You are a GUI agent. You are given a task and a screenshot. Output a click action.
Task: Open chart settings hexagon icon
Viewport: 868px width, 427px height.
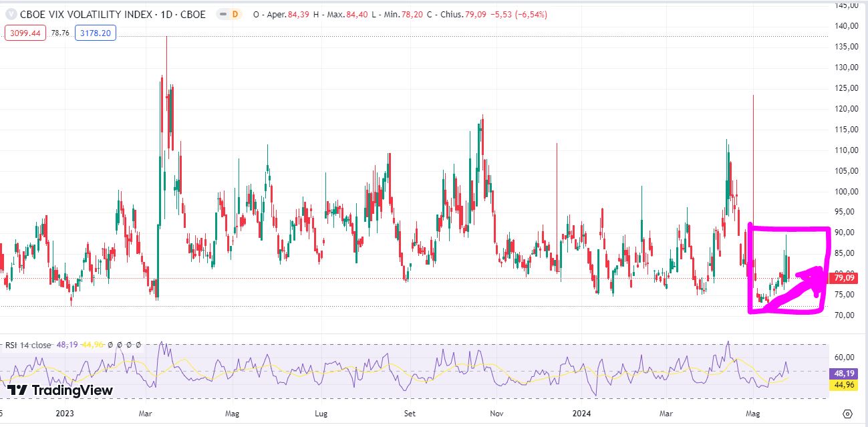848,414
